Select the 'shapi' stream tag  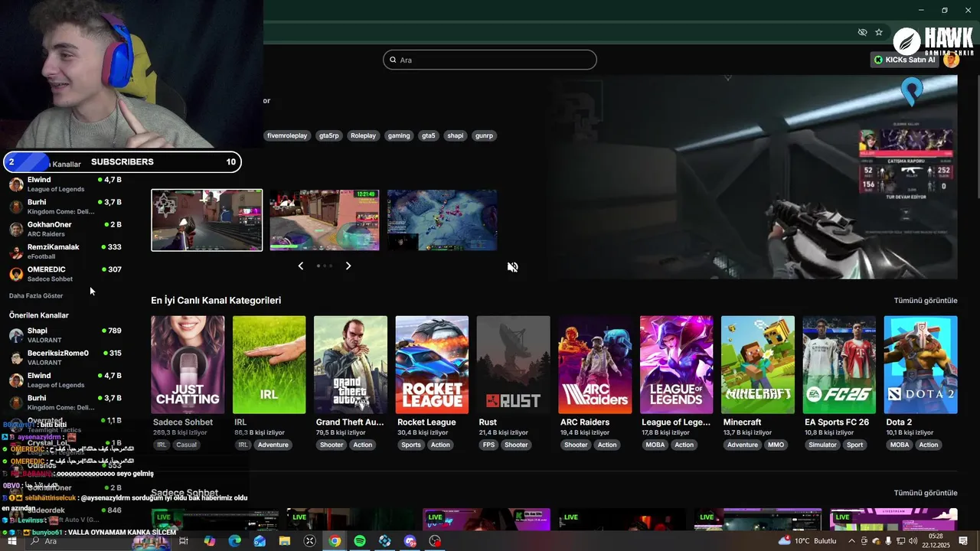click(x=456, y=135)
